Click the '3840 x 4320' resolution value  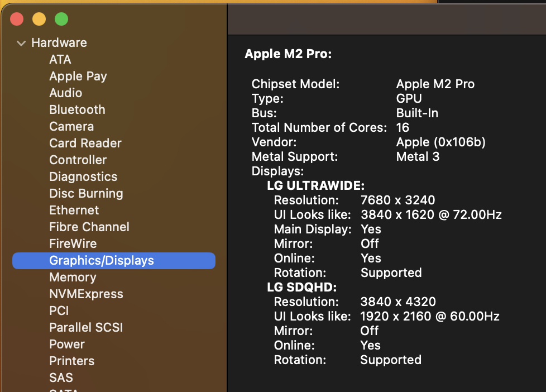[x=398, y=302]
